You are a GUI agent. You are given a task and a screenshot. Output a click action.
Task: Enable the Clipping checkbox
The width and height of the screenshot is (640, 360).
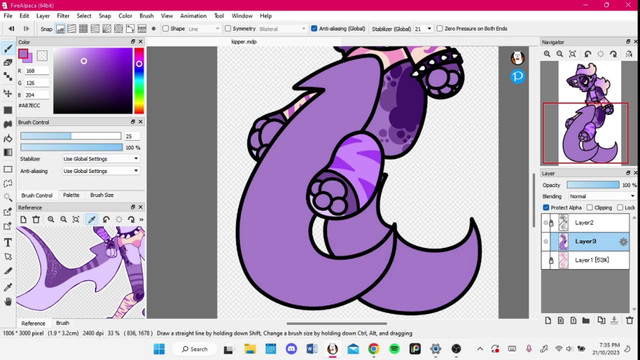589,208
